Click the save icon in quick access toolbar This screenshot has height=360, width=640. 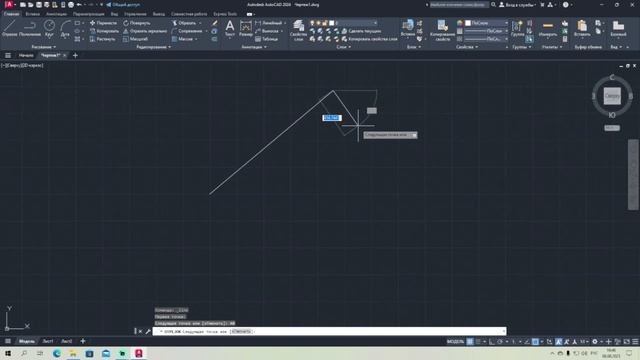click(39, 4)
